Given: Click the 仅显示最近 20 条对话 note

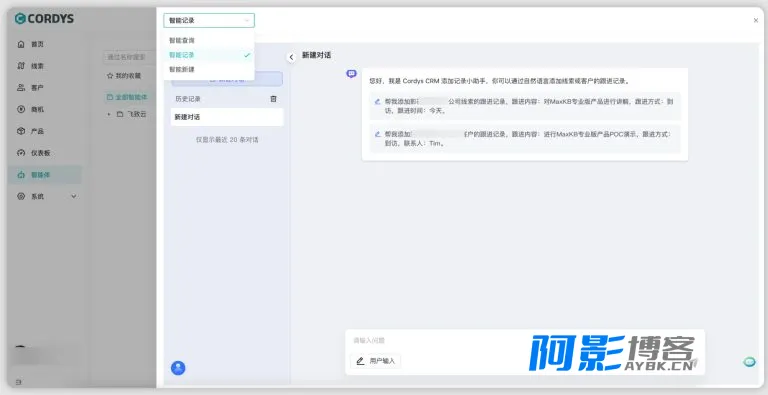Looking at the screenshot, I should coord(227,140).
